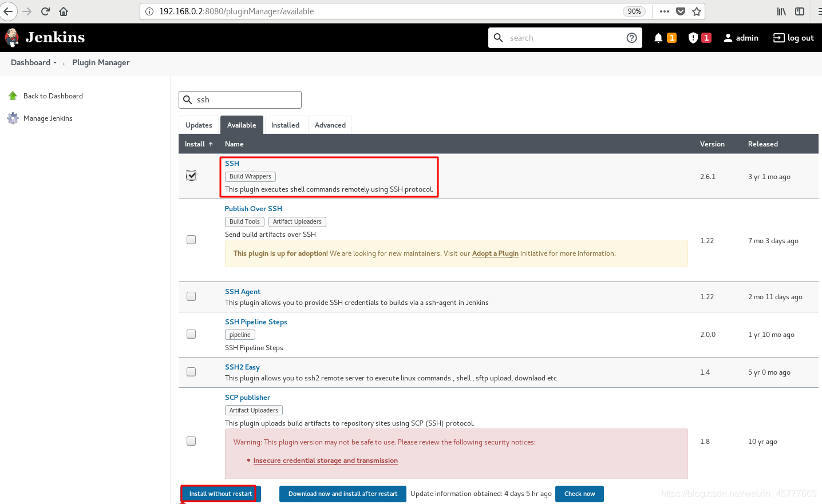Click the site info icon in address bar
Image resolution: width=822 pixels, height=504 pixels.
(x=149, y=11)
